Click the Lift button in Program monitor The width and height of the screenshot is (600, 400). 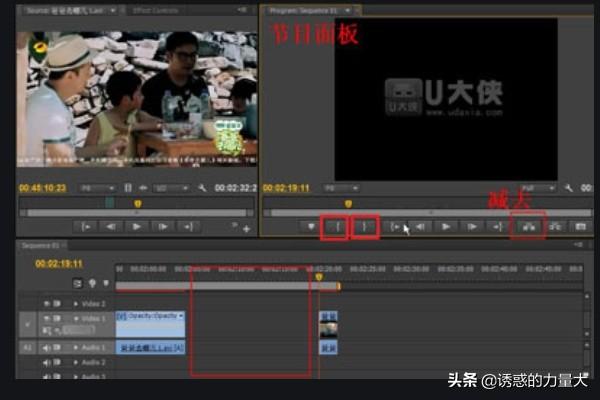527,227
